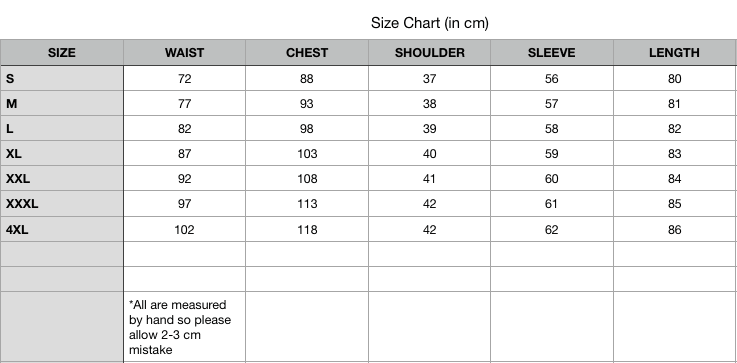Select the SIZE column header
Image resolution: width=737 pixels, height=363 pixels.
point(62,53)
